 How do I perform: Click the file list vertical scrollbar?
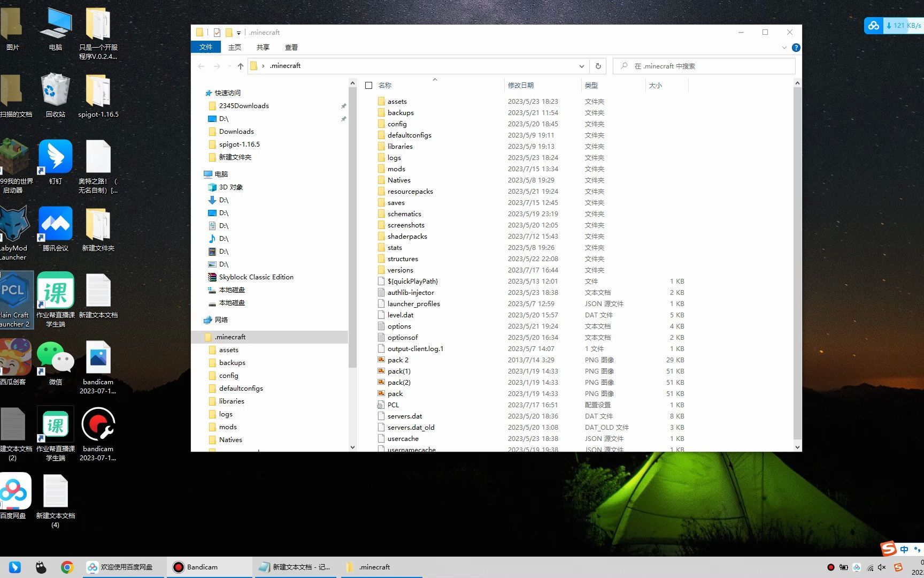pyautogui.click(x=797, y=262)
